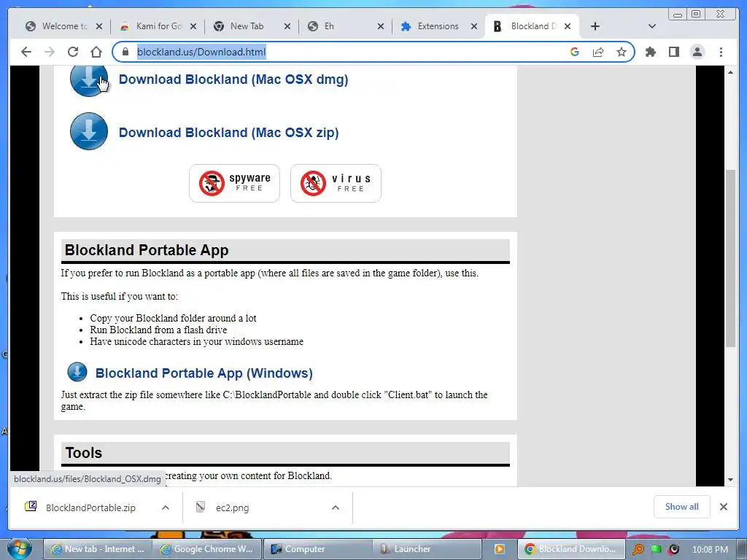Open Chrome three-dot menu

tap(721, 52)
